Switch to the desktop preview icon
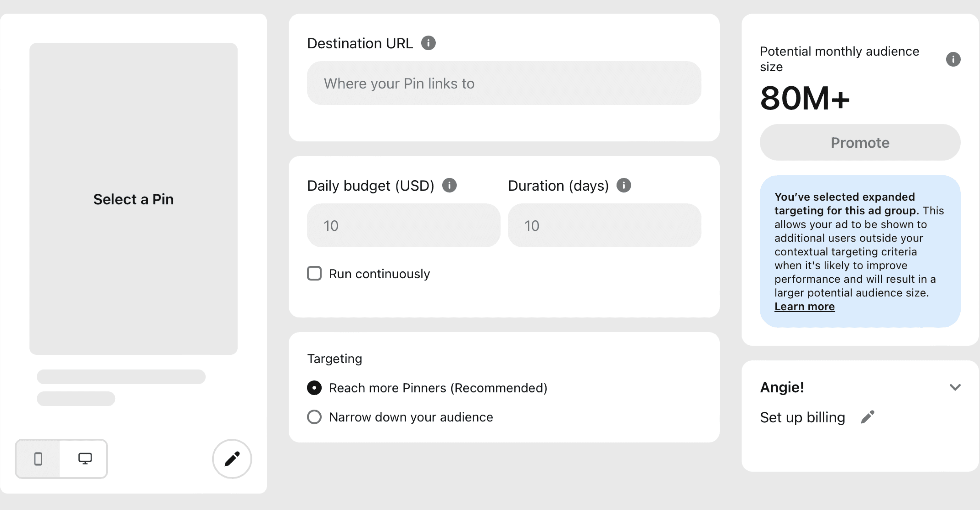The height and width of the screenshot is (510, 980). [x=85, y=459]
